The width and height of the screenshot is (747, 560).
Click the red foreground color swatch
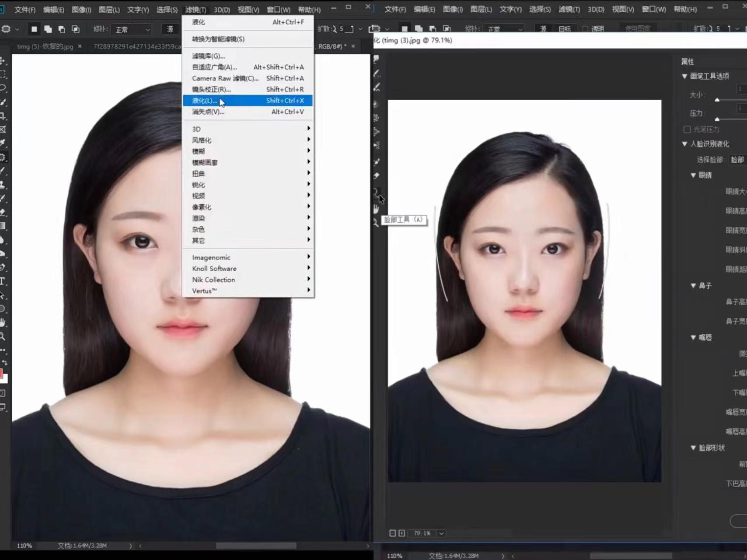click(1, 373)
